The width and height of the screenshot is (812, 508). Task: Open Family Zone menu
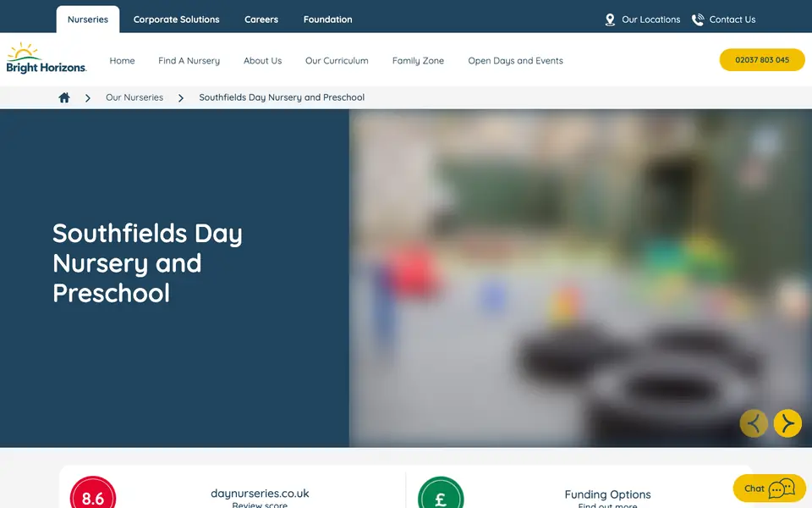[418, 61]
